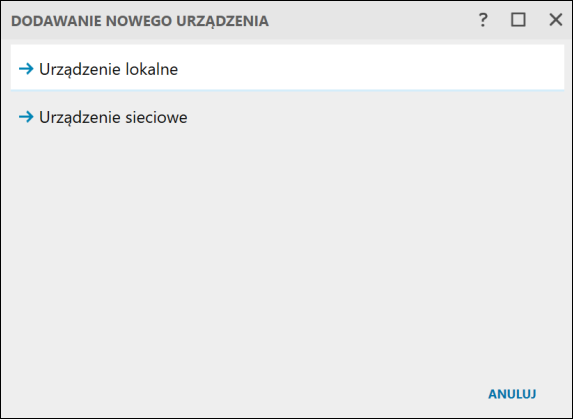Choose to add a network device
Image resolution: width=573 pixels, height=419 pixels.
point(113,118)
